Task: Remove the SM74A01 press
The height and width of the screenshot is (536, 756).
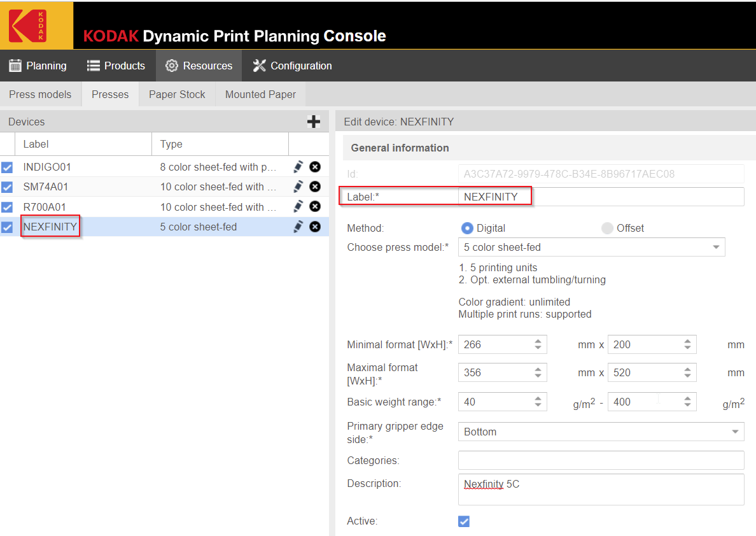Action: [315, 187]
